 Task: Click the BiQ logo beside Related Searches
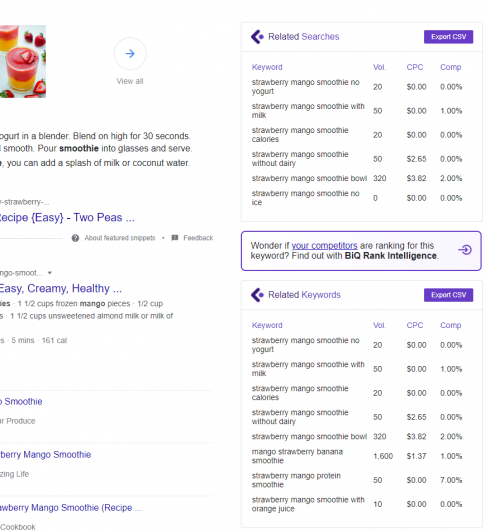pos(257,37)
